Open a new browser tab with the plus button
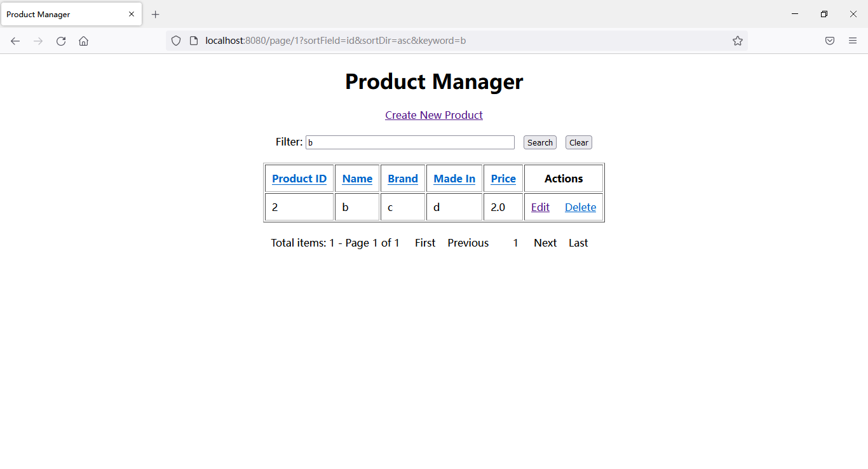This screenshot has width=868, height=469. [156, 14]
